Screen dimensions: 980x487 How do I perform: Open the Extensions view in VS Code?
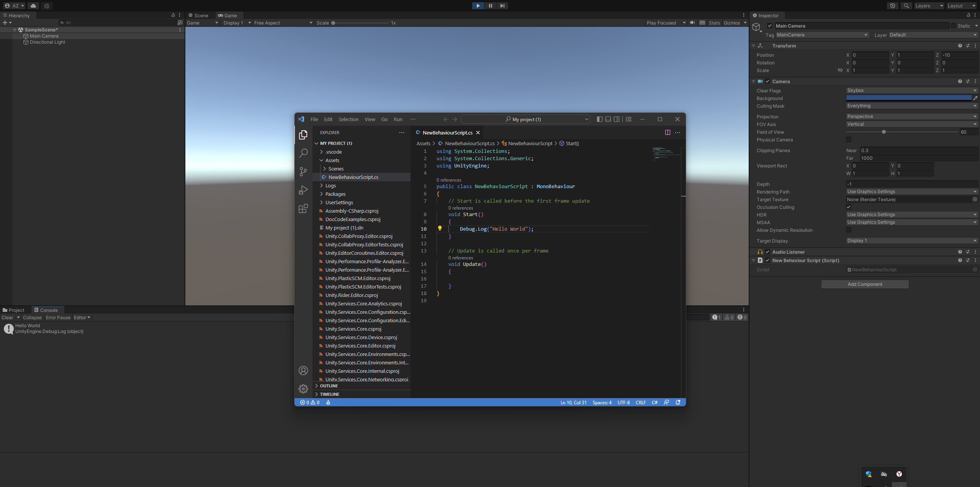point(303,209)
